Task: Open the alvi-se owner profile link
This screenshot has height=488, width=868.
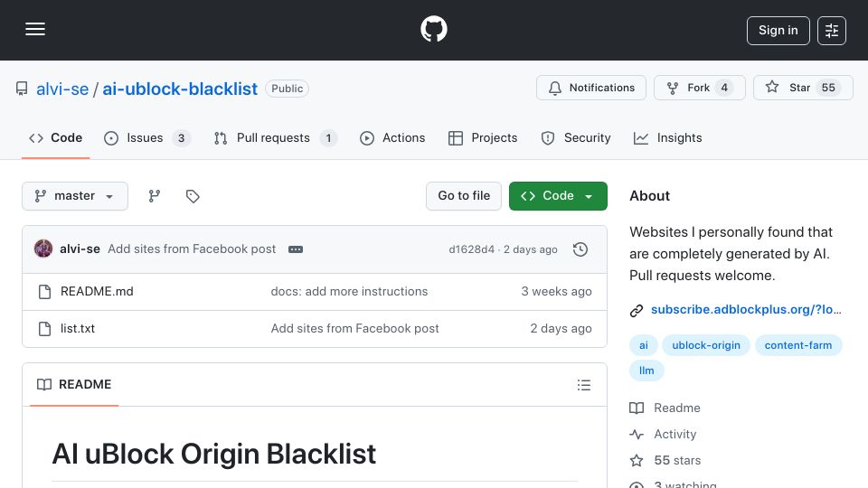Action: click(62, 89)
